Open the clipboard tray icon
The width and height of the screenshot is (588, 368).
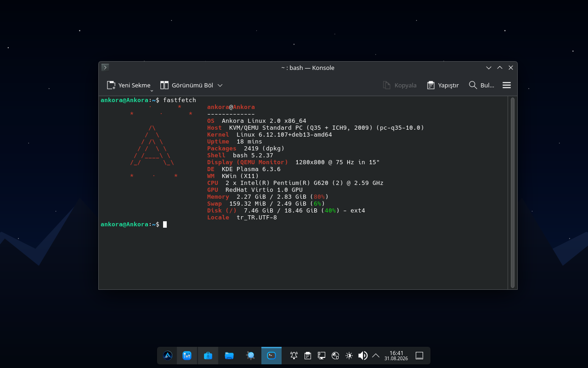[308, 356]
